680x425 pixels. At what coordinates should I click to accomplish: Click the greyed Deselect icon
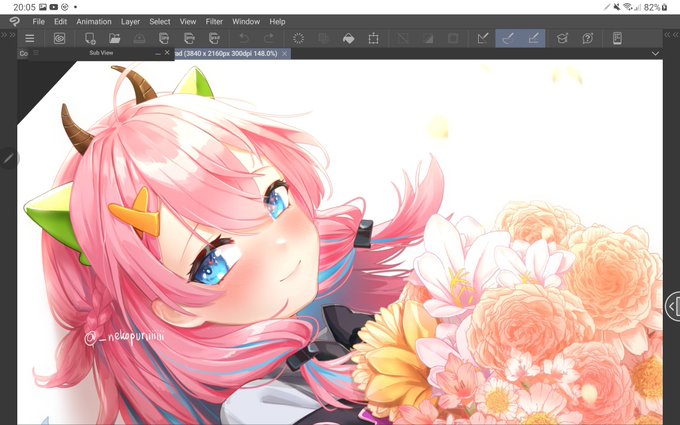(403, 39)
